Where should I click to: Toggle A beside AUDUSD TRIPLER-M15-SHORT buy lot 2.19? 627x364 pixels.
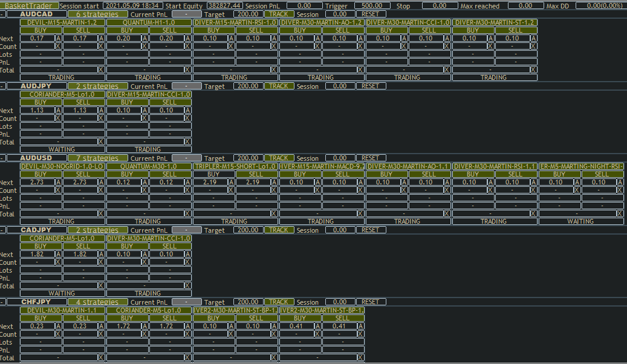point(231,183)
